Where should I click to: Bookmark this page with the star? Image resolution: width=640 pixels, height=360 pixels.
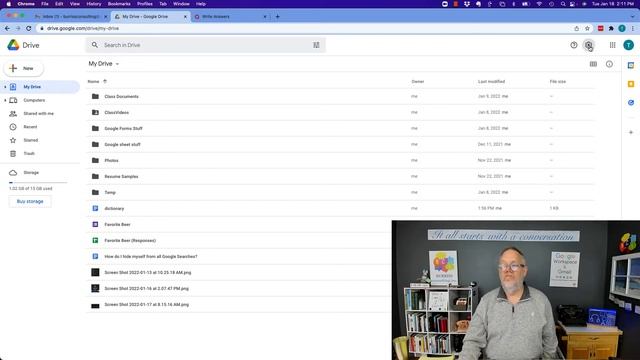[x=587, y=28]
